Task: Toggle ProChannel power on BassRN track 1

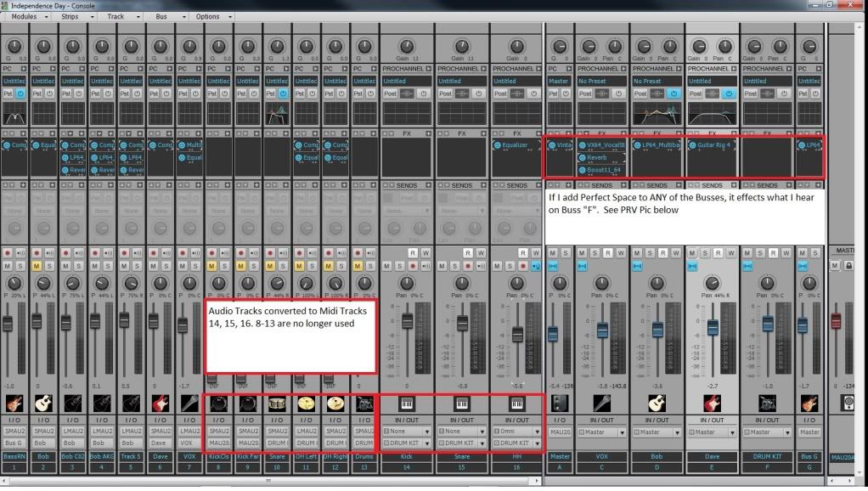Action: click(x=21, y=93)
